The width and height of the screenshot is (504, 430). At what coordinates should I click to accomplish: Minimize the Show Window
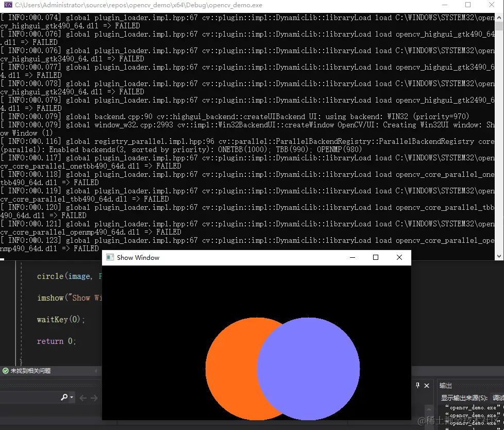(352, 257)
